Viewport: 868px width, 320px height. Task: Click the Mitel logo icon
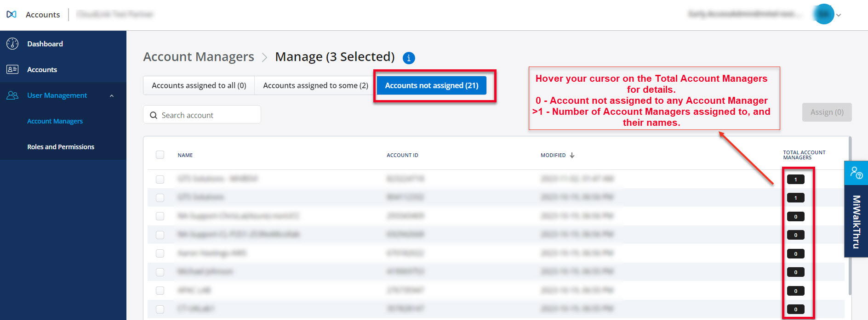coord(11,15)
